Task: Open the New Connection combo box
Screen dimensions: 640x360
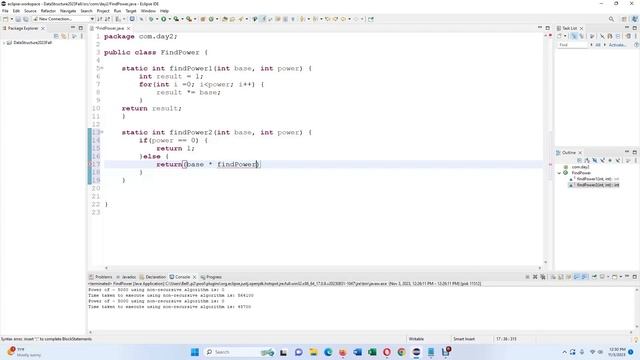Action: click(x=64, y=19)
